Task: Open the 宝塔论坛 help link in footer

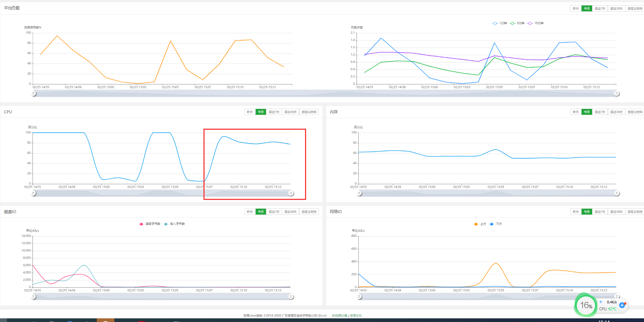Action: click(x=347, y=315)
